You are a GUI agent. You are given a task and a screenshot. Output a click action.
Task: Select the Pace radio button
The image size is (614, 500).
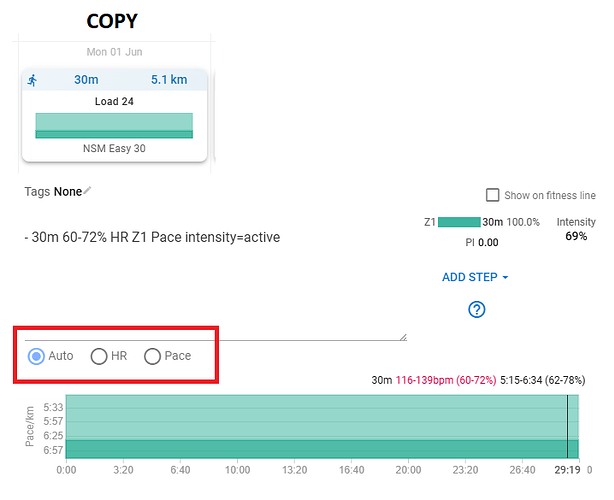(x=154, y=356)
